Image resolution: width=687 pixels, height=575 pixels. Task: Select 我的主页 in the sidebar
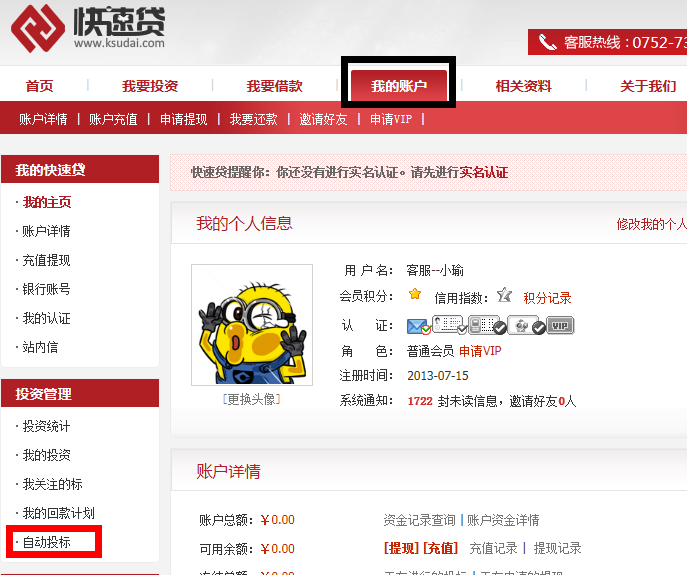[46, 202]
